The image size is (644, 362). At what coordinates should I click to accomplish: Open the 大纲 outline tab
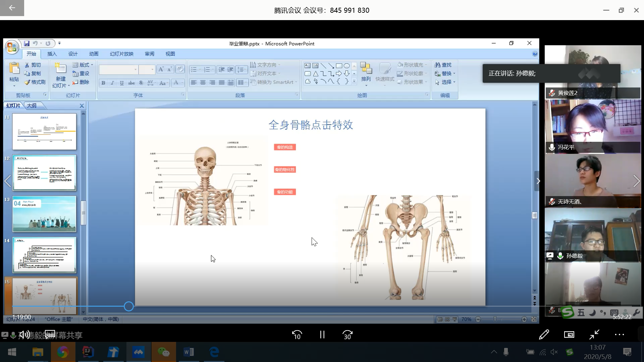click(x=32, y=106)
